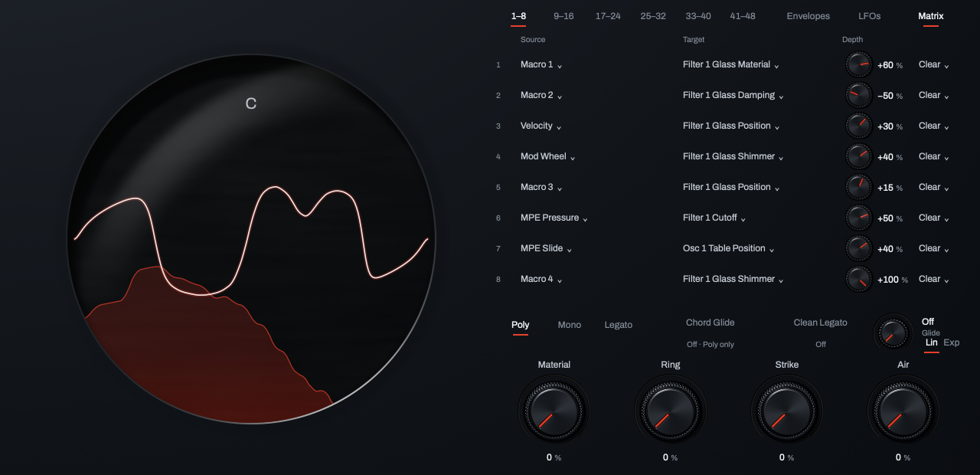Screen dimensions: 980x475
Task: Open the Filter 1 Glass Material target dropdown
Action: (731, 65)
